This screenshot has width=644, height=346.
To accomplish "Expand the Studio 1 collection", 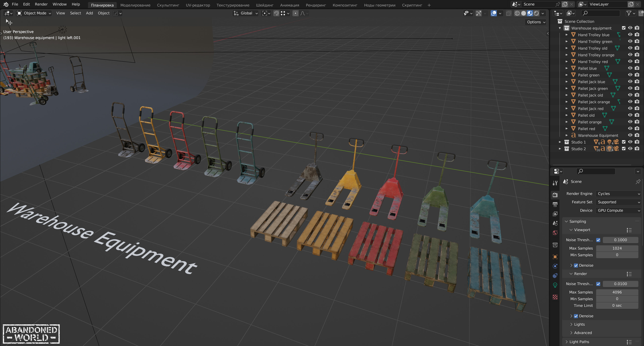I will (560, 142).
